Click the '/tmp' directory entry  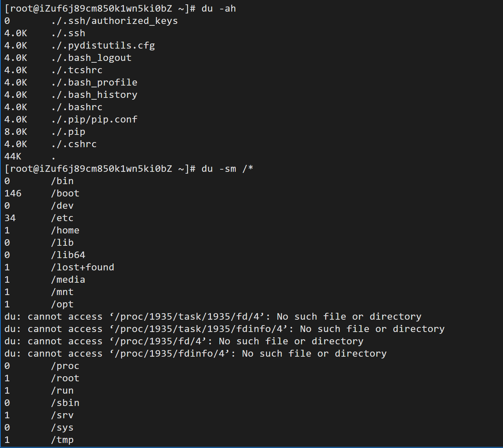point(62,440)
